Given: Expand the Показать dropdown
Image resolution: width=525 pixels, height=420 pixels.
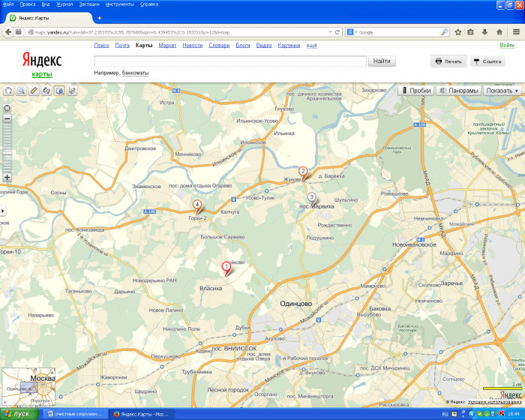Looking at the screenshot, I should click(502, 91).
